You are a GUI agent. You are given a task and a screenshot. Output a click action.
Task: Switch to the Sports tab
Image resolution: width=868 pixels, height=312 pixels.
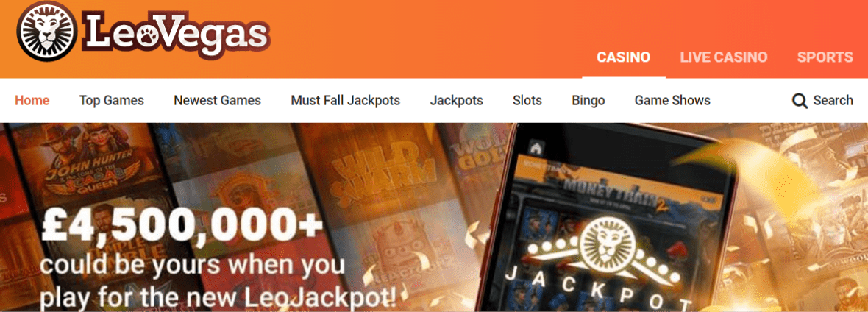coord(825,57)
